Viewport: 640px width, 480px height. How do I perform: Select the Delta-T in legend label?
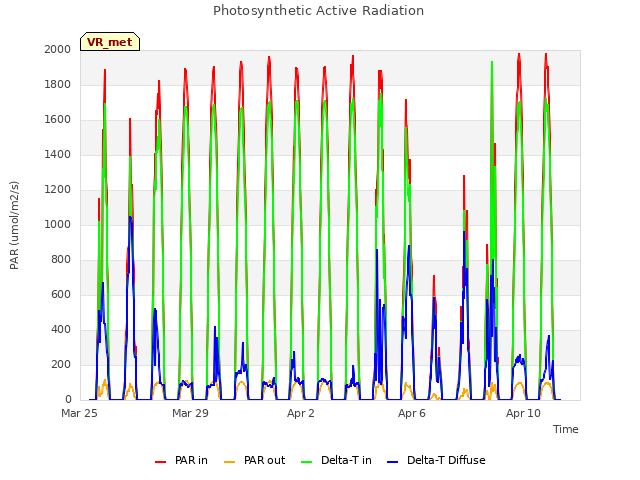tap(346, 460)
